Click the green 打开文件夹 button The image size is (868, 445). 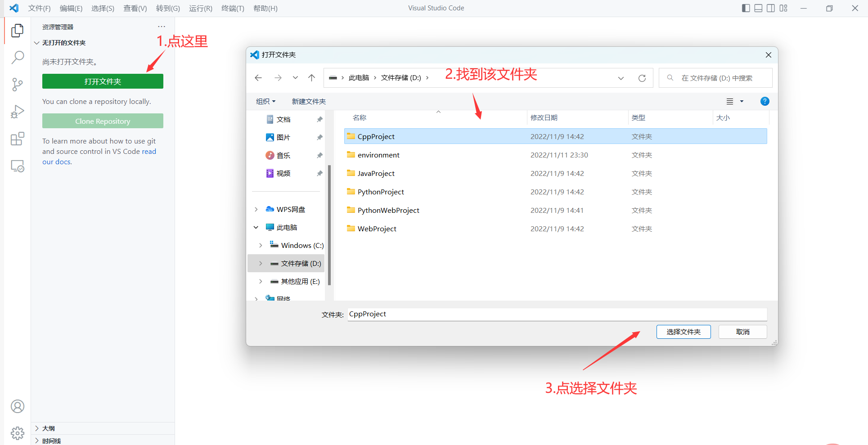pyautogui.click(x=103, y=81)
